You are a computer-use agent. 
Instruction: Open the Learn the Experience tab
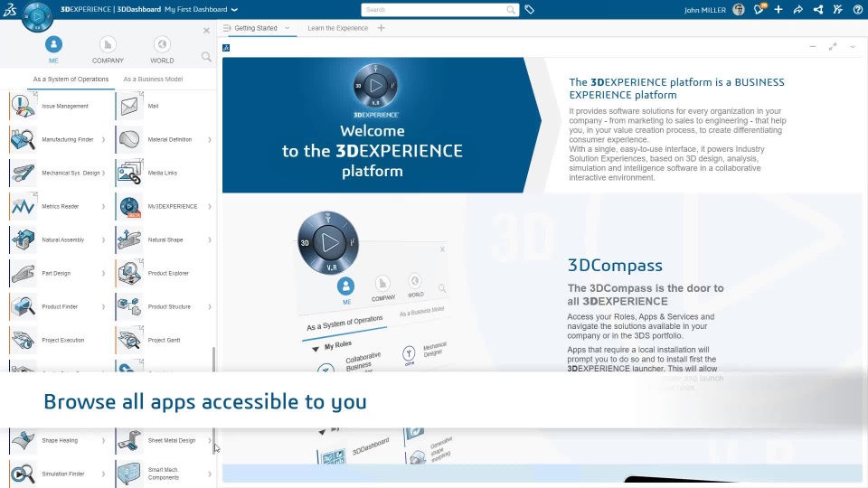(x=337, y=28)
